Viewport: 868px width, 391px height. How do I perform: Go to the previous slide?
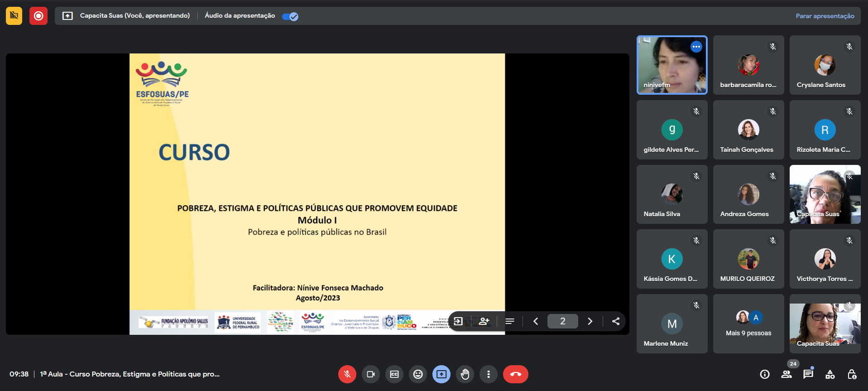coord(536,321)
